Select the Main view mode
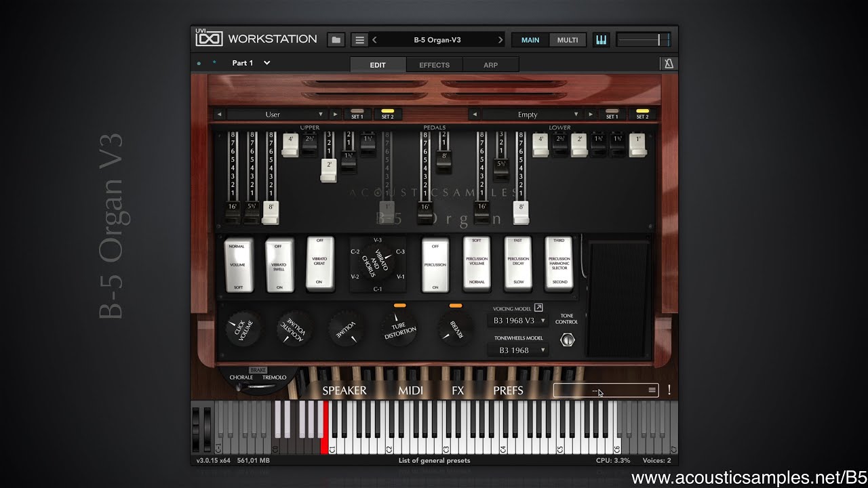Viewport: 868px width, 488px height. coord(530,40)
